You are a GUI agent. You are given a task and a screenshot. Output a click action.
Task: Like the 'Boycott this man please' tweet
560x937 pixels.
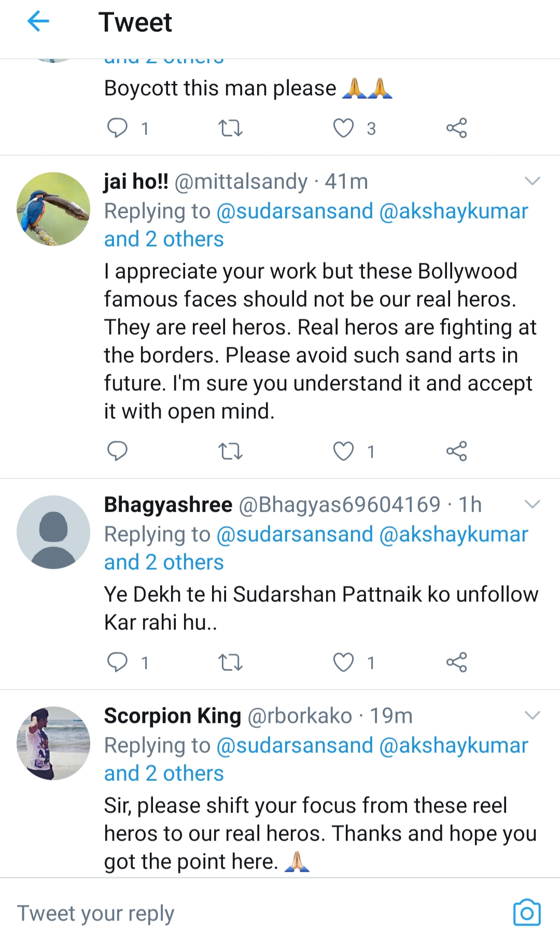(343, 128)
